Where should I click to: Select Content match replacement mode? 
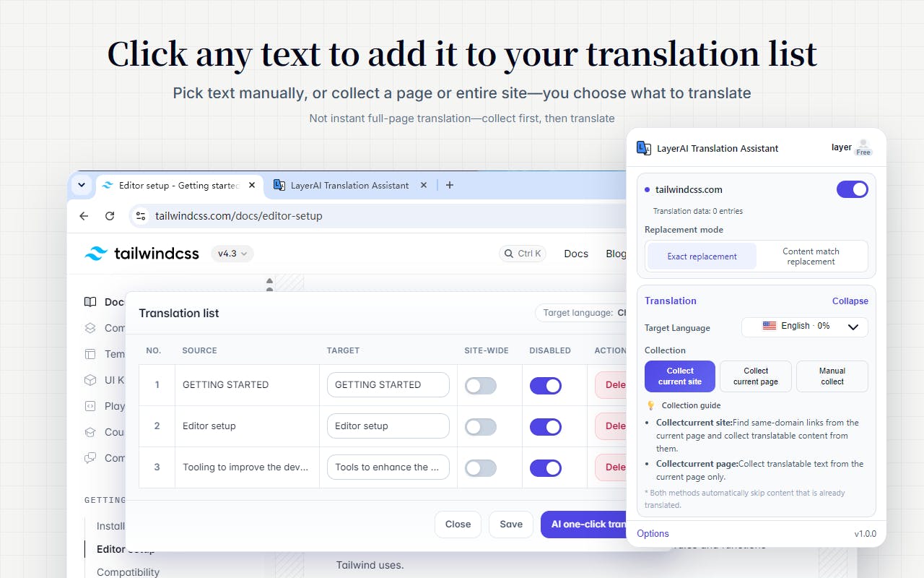point(811,256)
